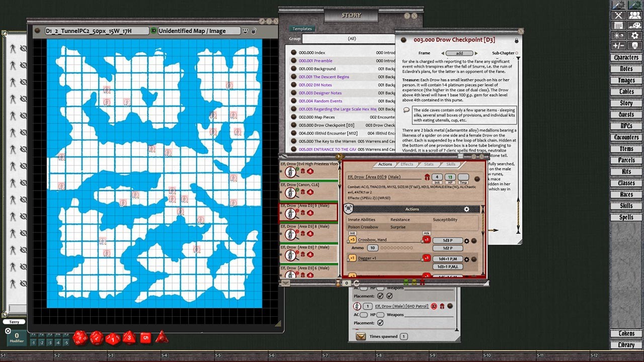Open the options gear icon in the toolbar
Image resolution: width=644 pixels, height=362 pixels.
(x=634, y=35)
